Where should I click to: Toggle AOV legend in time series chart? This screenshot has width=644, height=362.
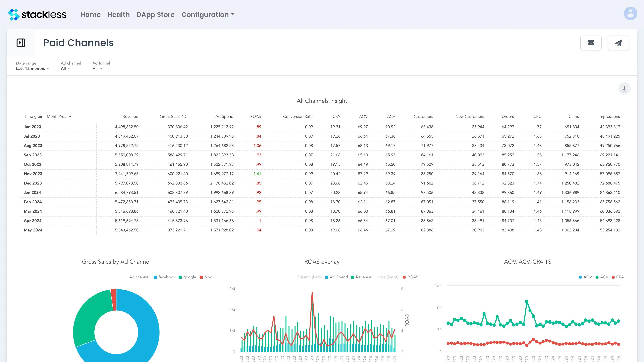pyautogui.click(x=585, y=277)
